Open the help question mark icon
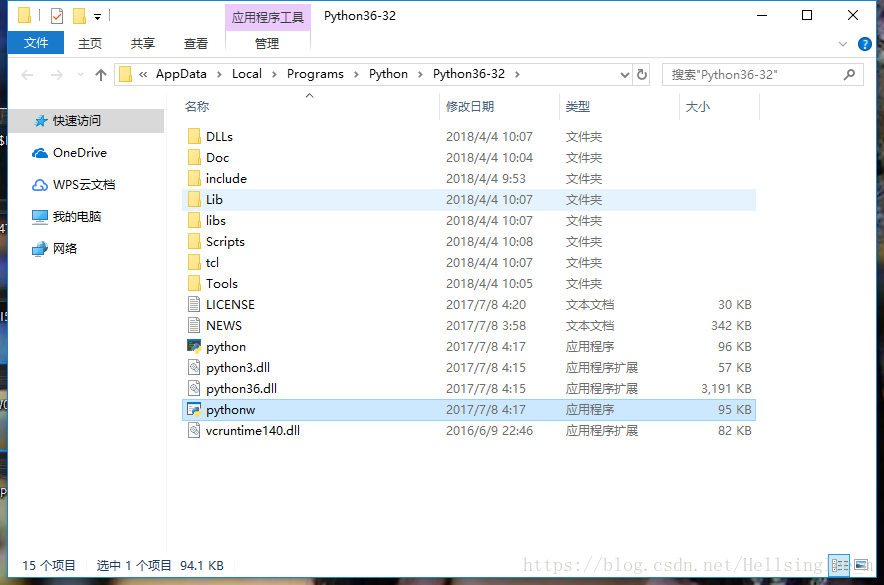 click(864, 44)
